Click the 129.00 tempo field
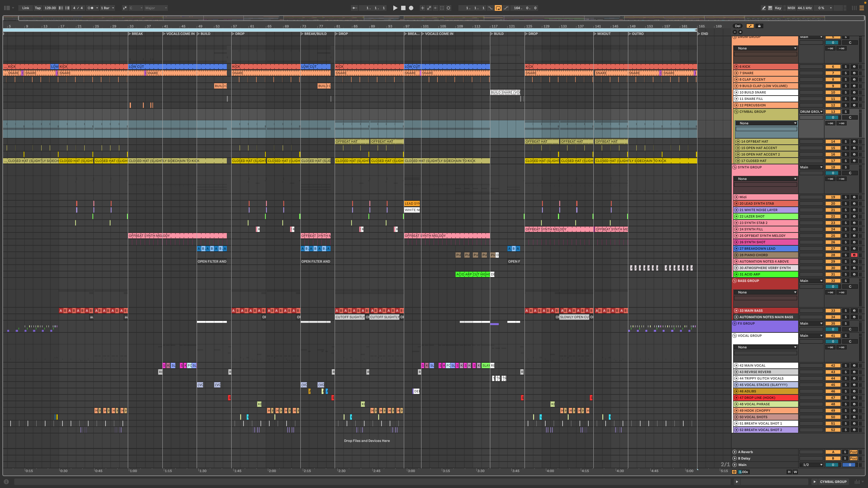Screen dimensions: 868x488 [50, 8]
